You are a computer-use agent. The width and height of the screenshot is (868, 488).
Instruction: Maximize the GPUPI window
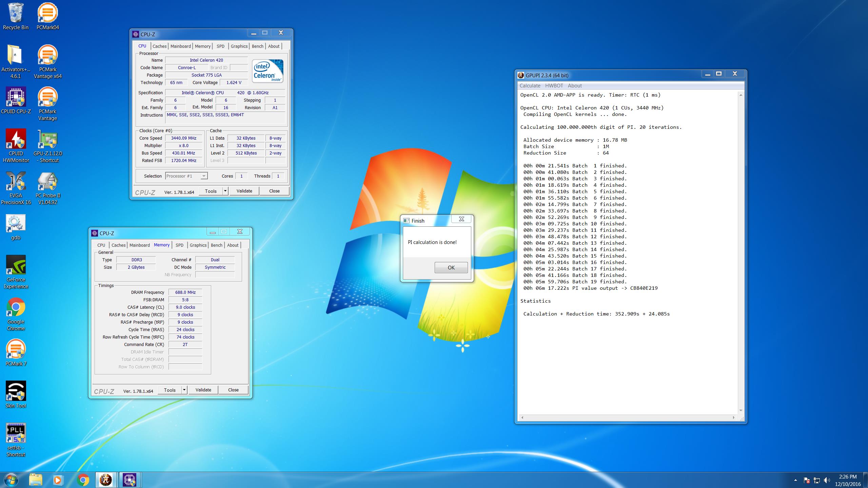point(719,74)
